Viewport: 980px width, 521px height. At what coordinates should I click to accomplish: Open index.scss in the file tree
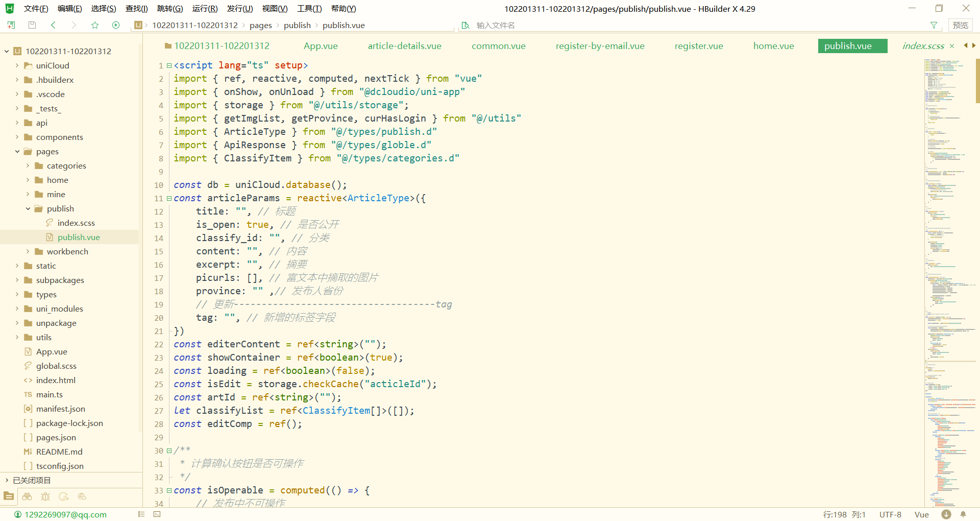[76, 223]
